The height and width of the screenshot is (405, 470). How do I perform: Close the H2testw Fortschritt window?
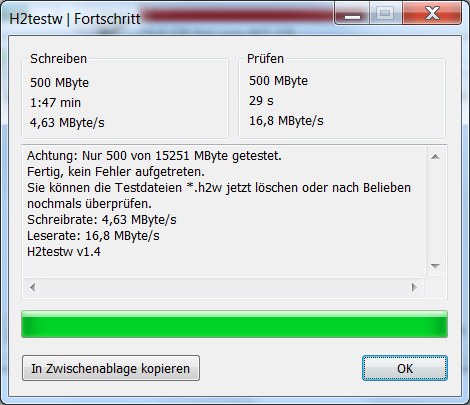(432, 13)
